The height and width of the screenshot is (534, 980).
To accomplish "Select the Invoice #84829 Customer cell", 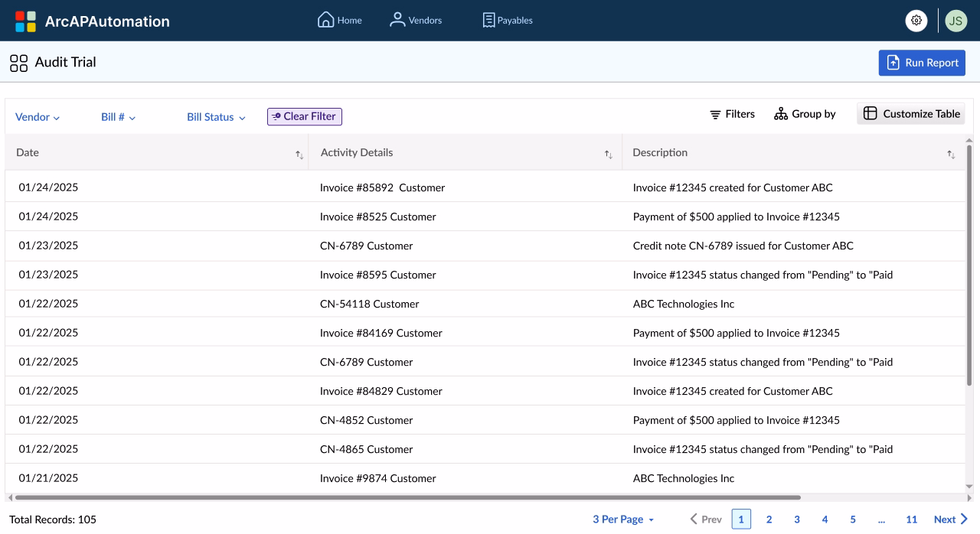I will [x=381, y=391].
